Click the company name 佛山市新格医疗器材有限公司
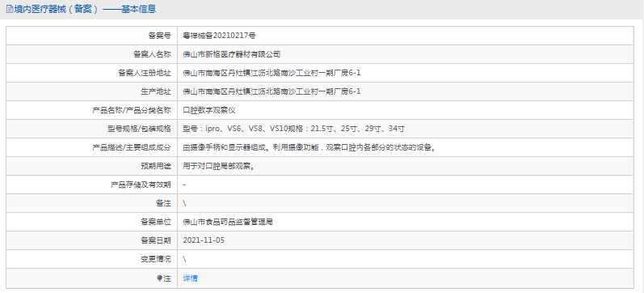 tap(232, 54)
